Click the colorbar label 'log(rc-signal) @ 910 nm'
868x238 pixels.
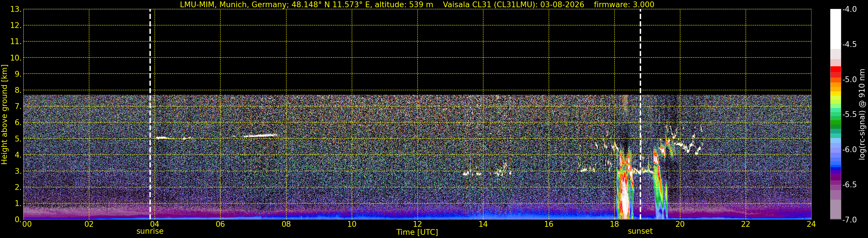pyautogui.click(x=862, y=114)
